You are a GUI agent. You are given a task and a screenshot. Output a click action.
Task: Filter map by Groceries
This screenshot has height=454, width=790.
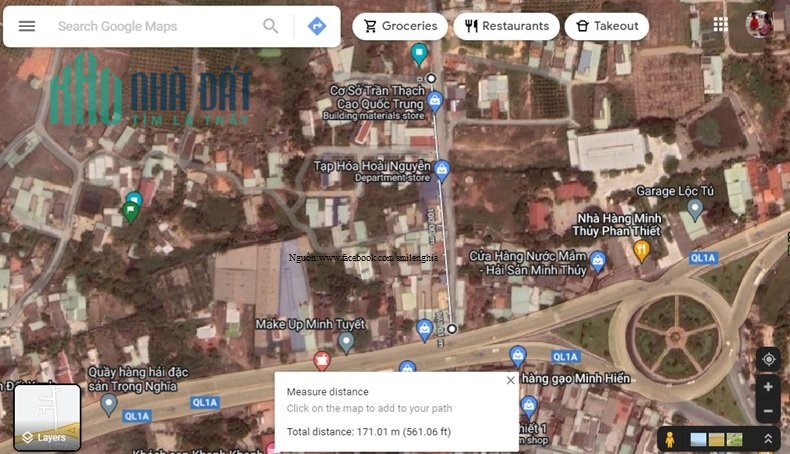pos(400,26)
